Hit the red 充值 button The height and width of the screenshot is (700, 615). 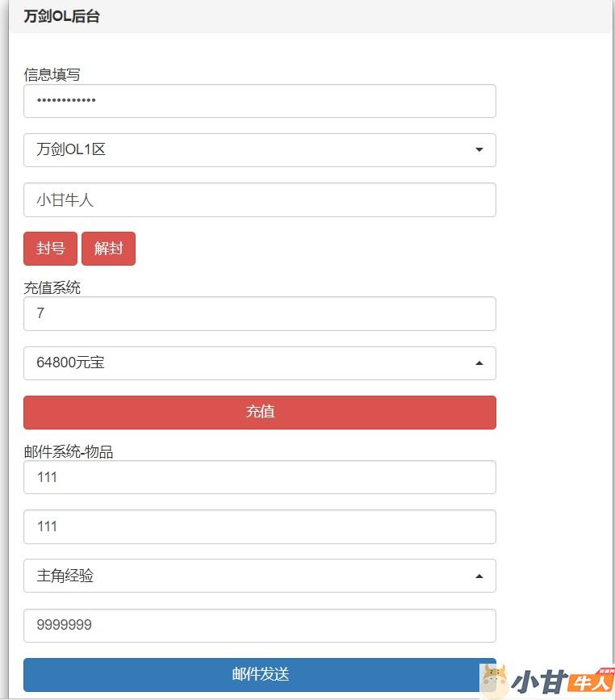[x=259, y=413]
